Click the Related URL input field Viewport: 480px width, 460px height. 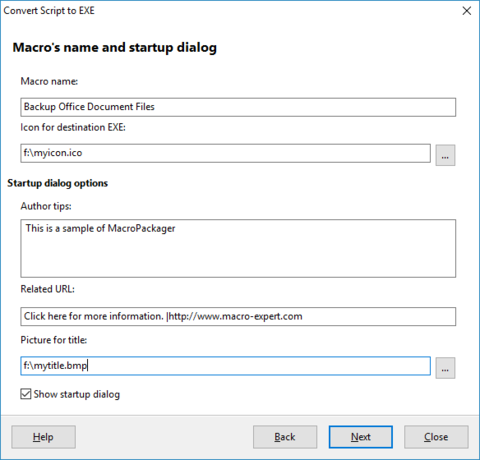tap(238, 316)
